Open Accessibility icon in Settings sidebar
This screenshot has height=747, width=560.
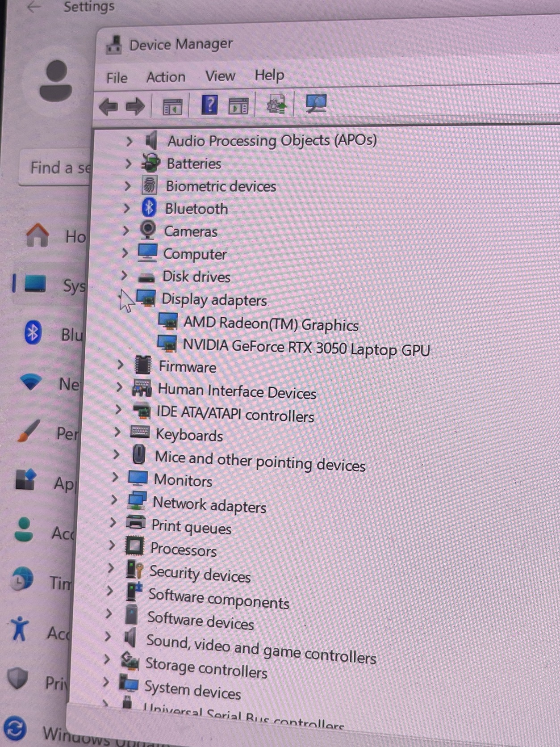click(x=20, y=629)
